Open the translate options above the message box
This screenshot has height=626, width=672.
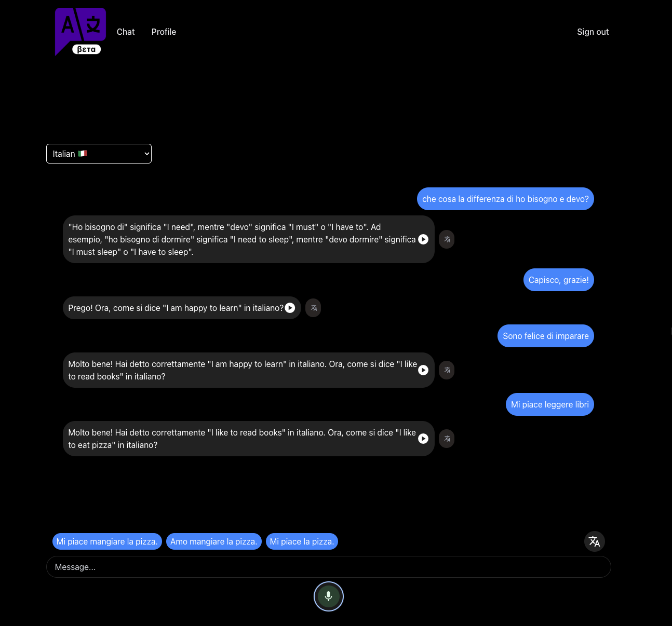pos(594,541)
